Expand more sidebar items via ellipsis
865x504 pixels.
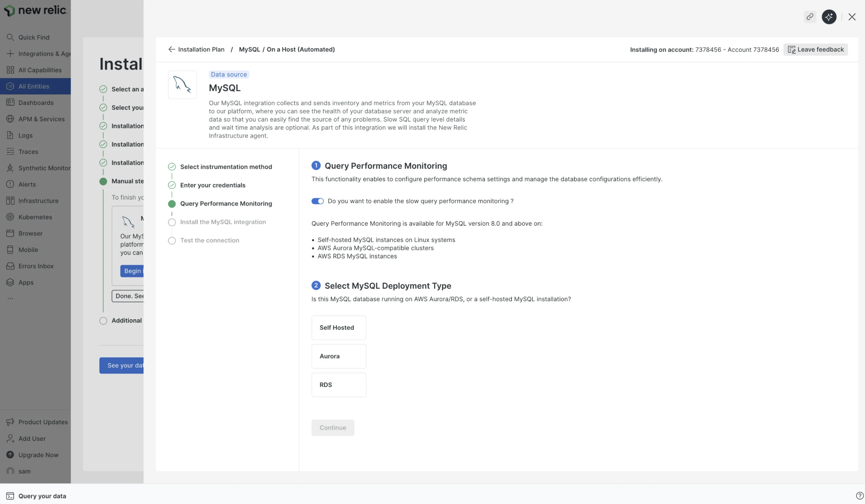(x=10, y=299)
